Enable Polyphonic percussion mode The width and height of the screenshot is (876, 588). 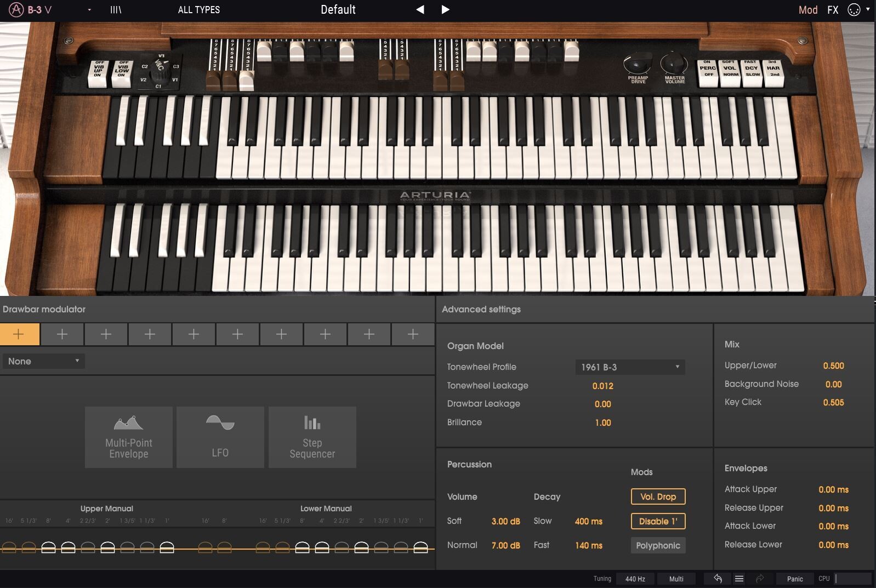tap(658, 545)
